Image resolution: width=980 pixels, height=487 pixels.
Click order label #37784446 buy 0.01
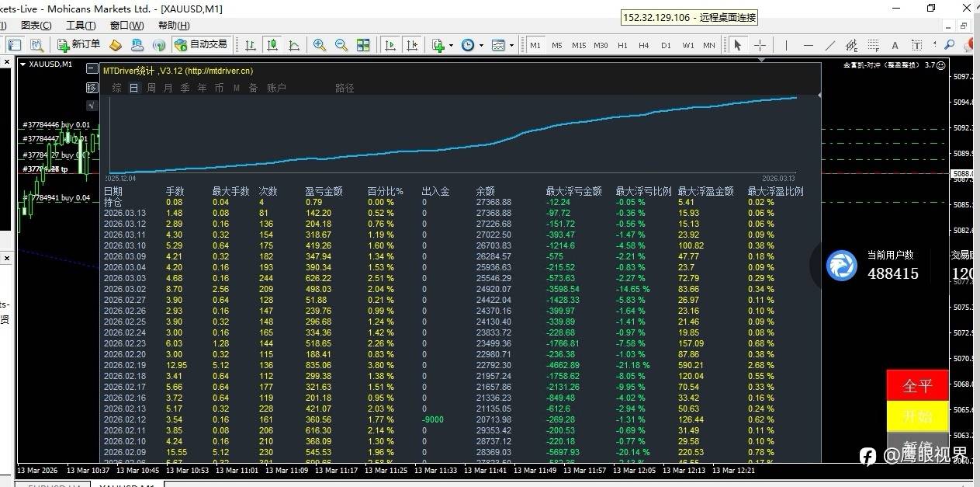click(56, 125)
